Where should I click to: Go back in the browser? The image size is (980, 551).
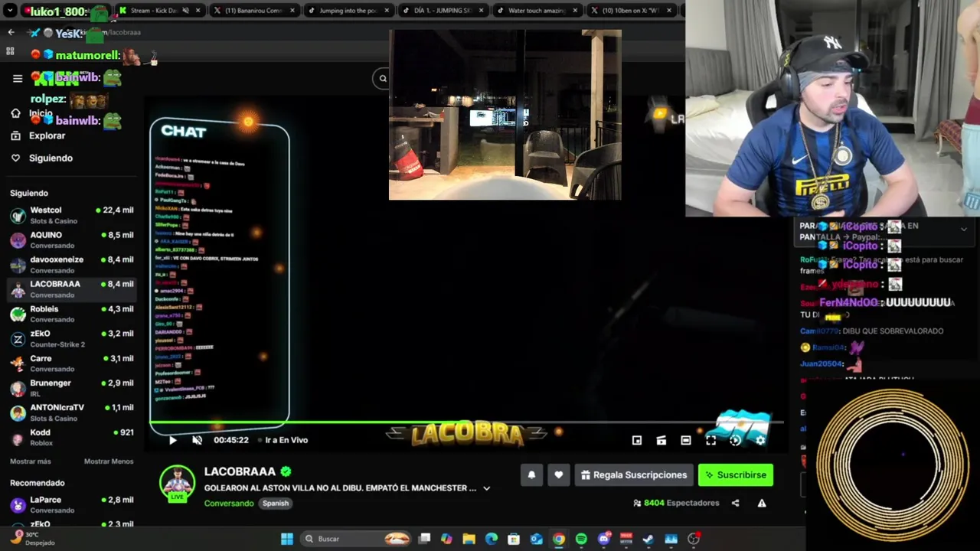pyautogui.click(x=11, y=32)
